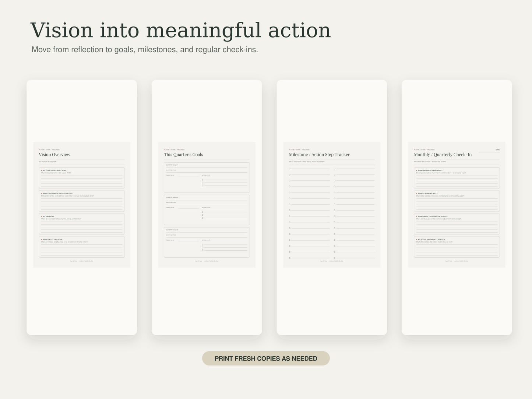Check last action step box under Quarter Goal #1

tap(202, 186)
